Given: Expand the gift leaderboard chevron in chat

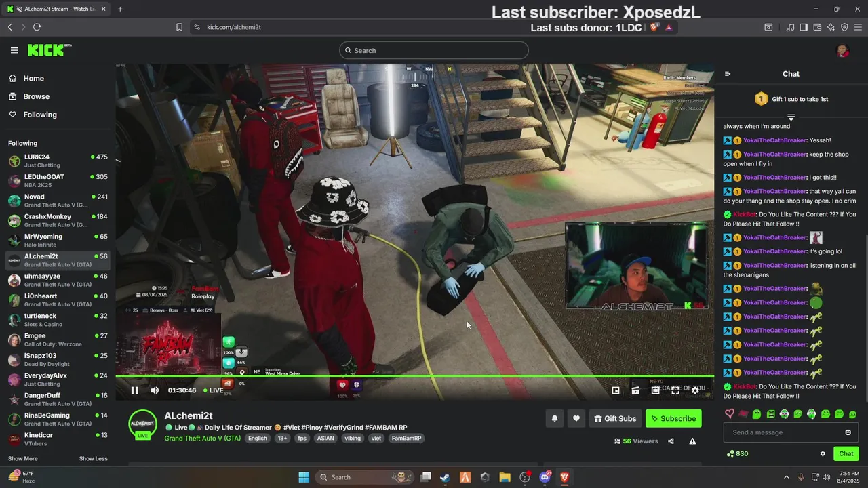Looking at the screenshot, I should click(791, 117).
